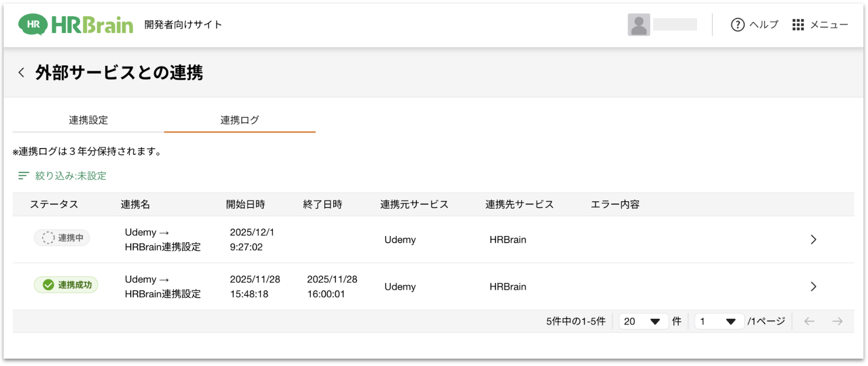868x366 pixels.
Task: Click the 連携中 status badge
Action: pos(62,238)
